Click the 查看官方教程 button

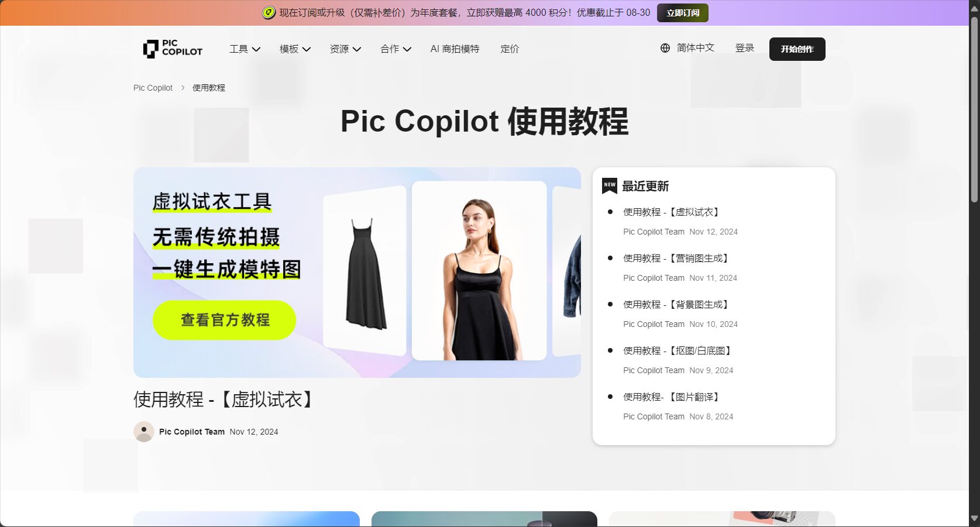coord(225,320)
